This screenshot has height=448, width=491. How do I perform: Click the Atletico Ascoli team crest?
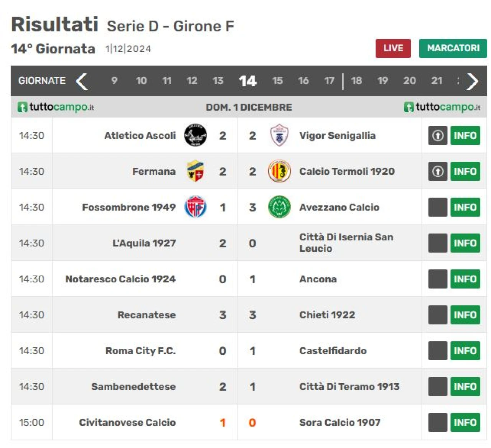coord(195,135)
